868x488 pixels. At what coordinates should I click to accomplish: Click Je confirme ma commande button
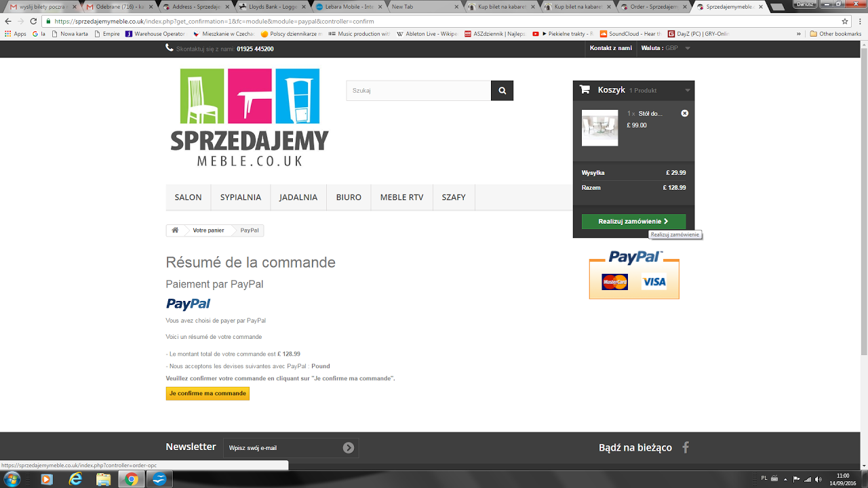point(208,393)
